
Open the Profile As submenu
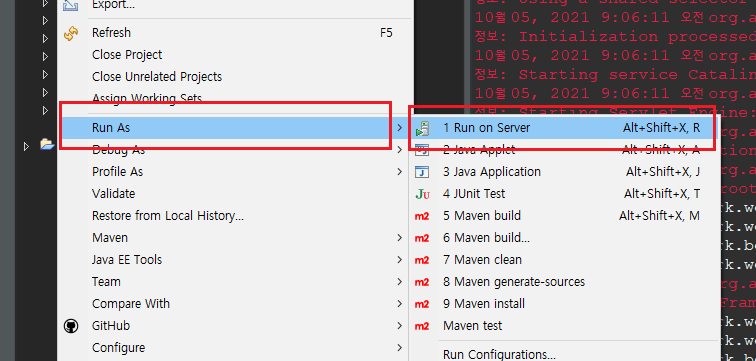(x=234, y=172)
